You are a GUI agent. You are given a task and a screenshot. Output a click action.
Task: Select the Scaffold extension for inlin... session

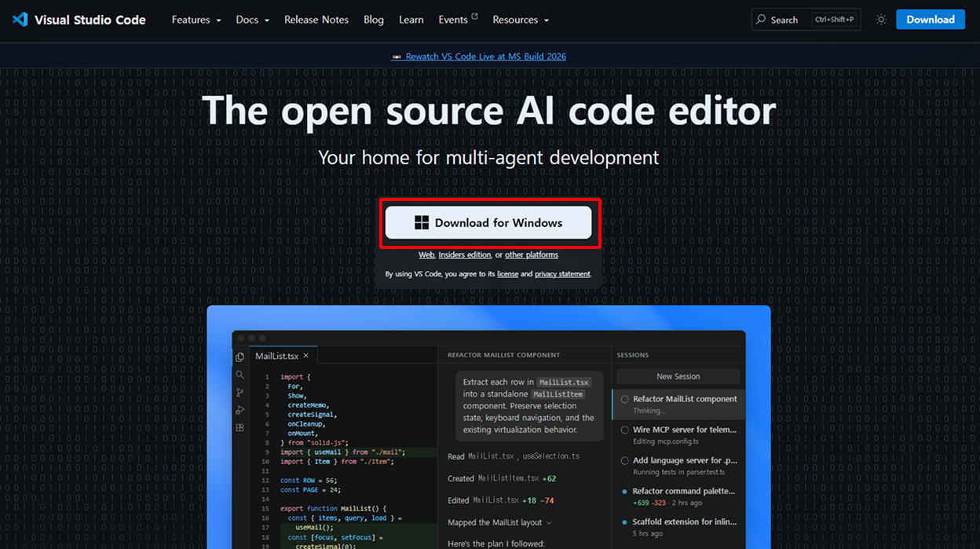point(678,527)
